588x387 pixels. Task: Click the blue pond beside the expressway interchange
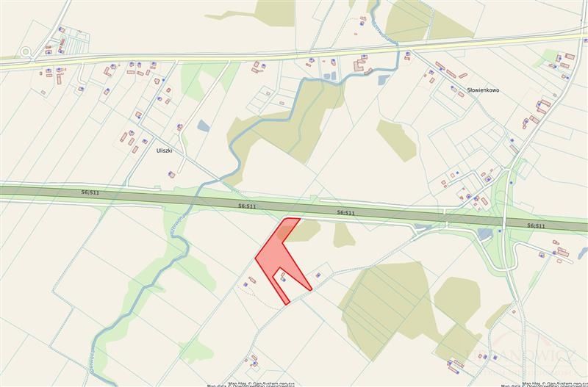tap(485, 234)
